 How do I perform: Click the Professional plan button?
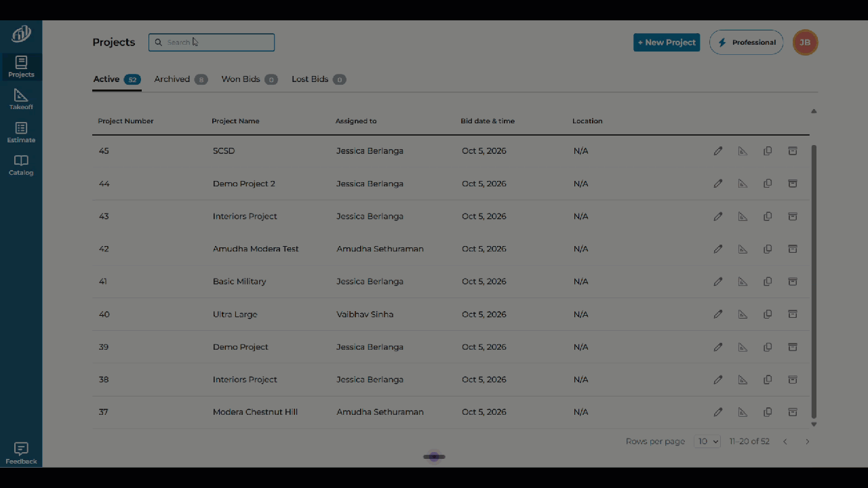[746, 42]
